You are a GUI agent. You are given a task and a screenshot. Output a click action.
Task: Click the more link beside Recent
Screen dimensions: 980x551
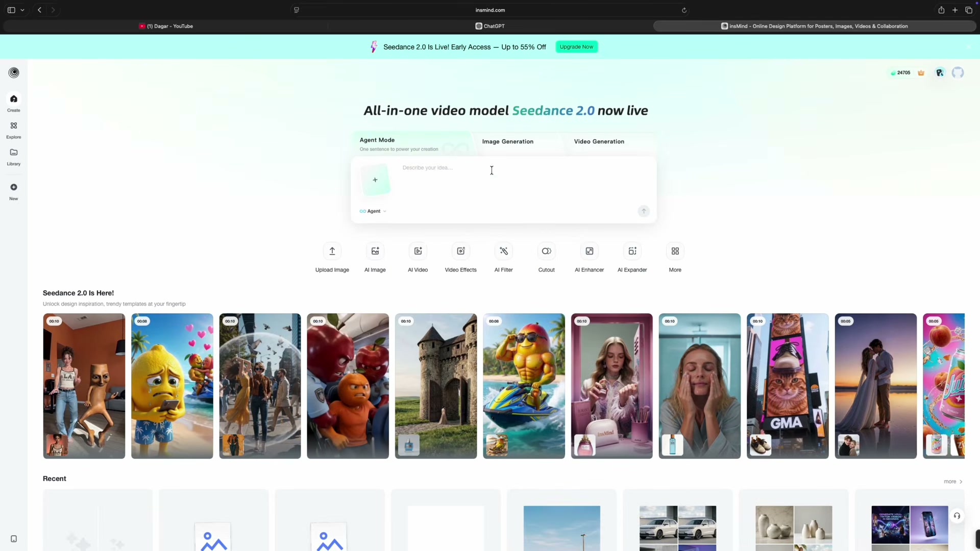tap(953, 482)
